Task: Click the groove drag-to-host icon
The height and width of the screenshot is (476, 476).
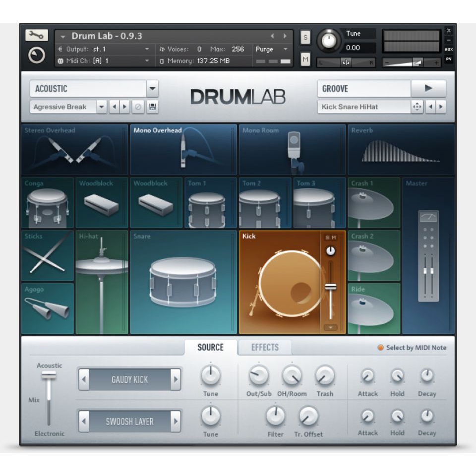Action: point(417,107)
